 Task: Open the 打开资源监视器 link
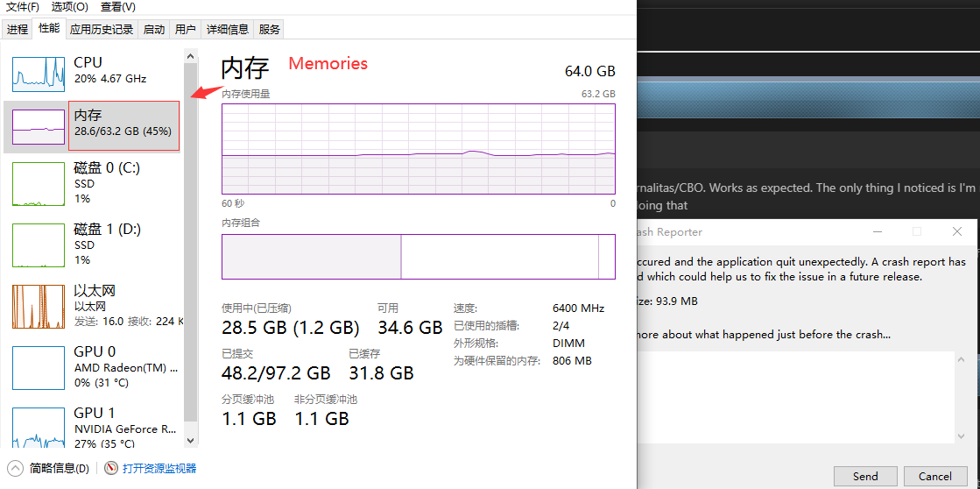click(x=159, y=468)
